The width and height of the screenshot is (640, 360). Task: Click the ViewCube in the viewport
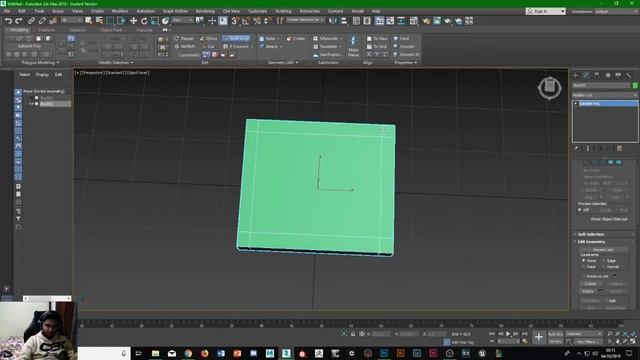pos(549,87)
